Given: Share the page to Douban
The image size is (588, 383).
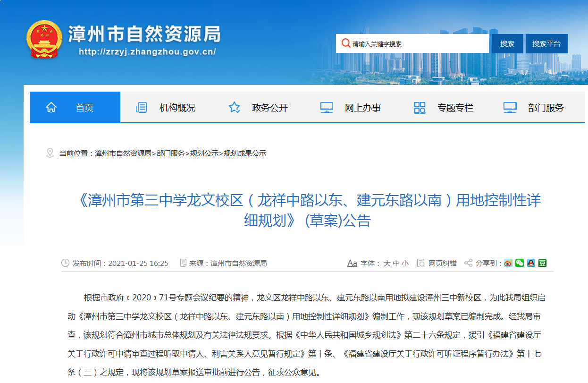Looking at the screenshot, I should click(543, 263).
